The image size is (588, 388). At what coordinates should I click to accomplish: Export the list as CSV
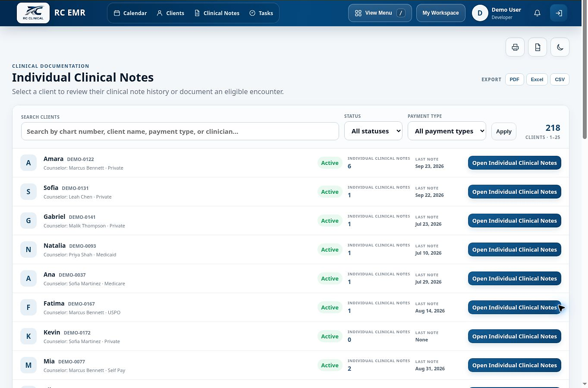click(x=560, y=79)
